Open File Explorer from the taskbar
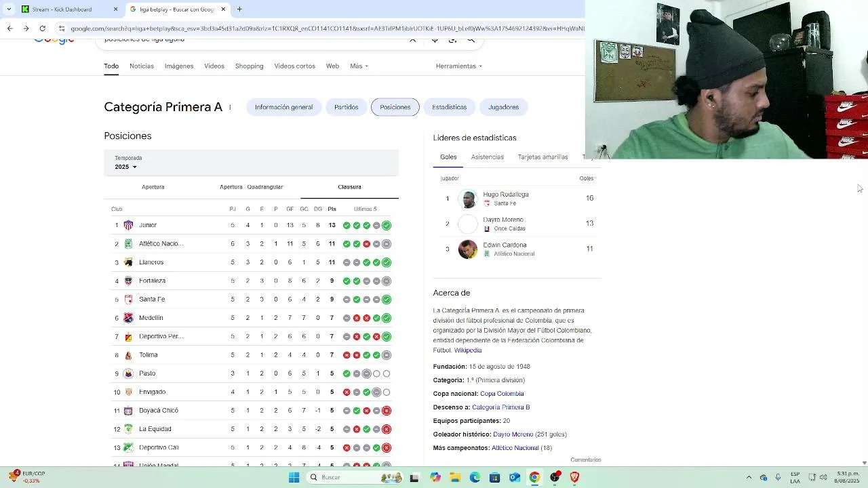Screen dimensions: 868x488 pyautogui.click(x=455, y=477)
